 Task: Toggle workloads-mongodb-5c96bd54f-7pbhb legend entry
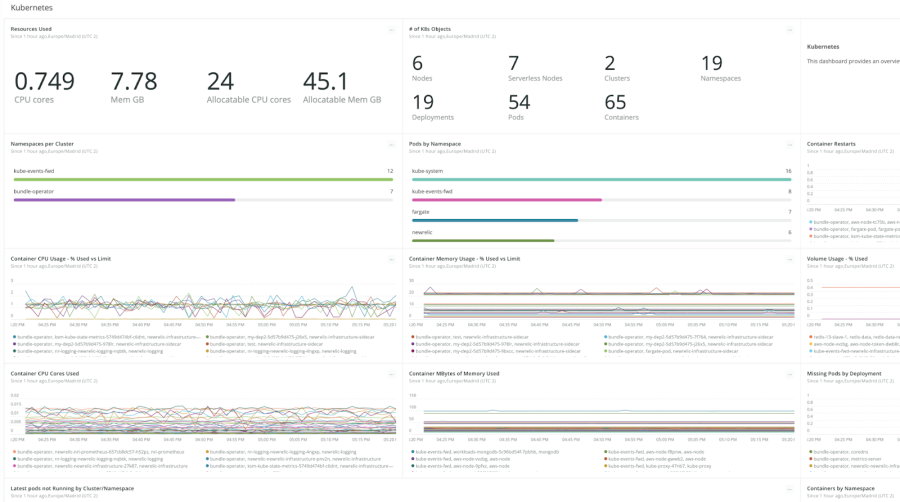point(485,452)
